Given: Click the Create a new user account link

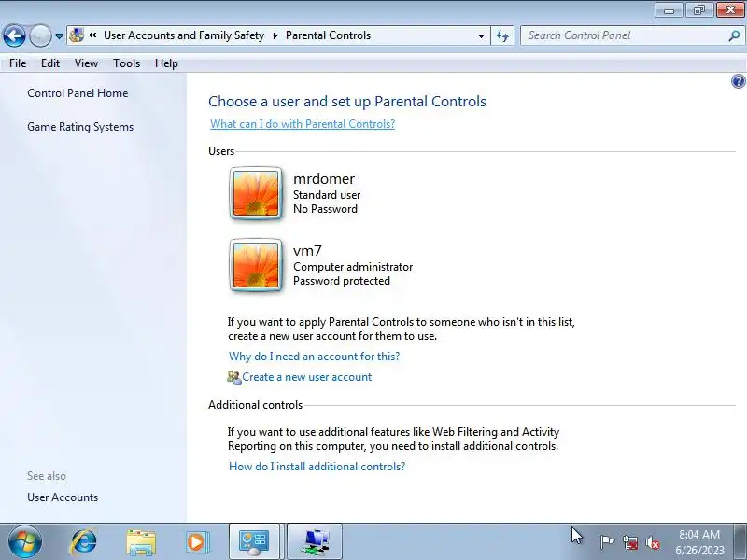Looking at the screenshot, I should pyautogui.click(x=307, y=377).
